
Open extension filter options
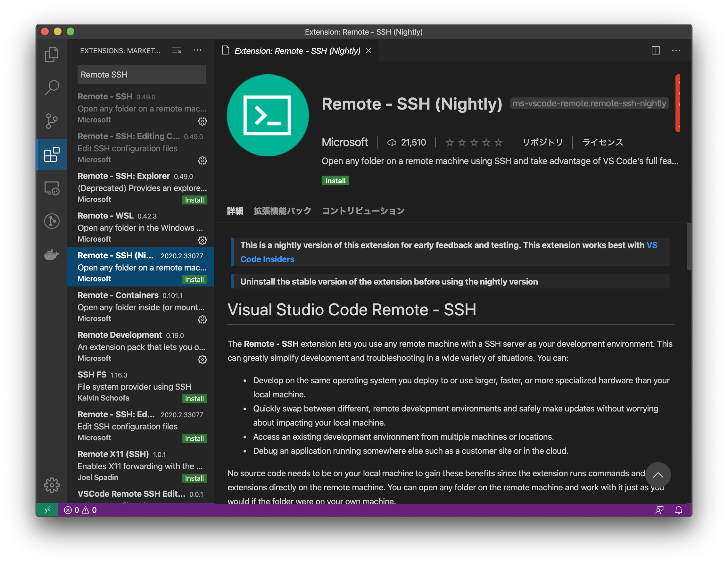177,50
